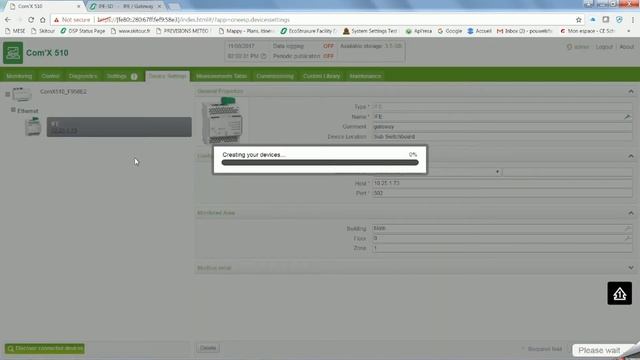Select the IFE device row in tree
Viewport: 640px width, 360px height.
pos(119,127)
